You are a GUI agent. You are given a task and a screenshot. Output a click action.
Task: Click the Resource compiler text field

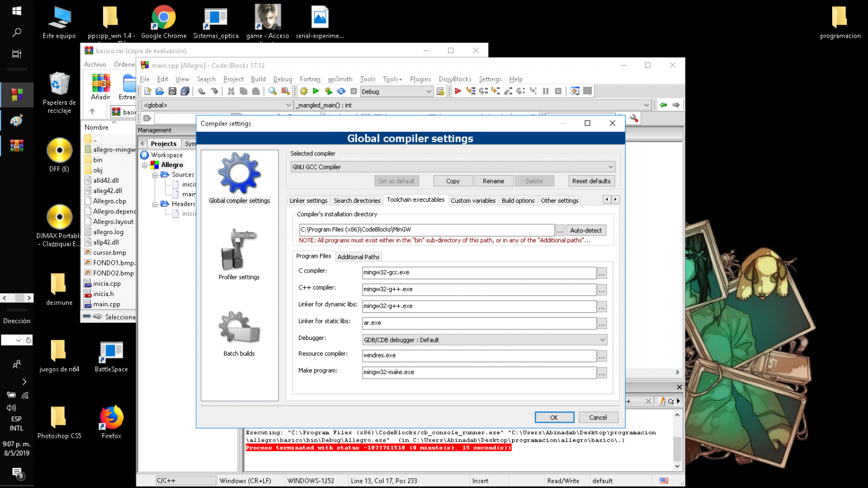click(x=479, y=356)
